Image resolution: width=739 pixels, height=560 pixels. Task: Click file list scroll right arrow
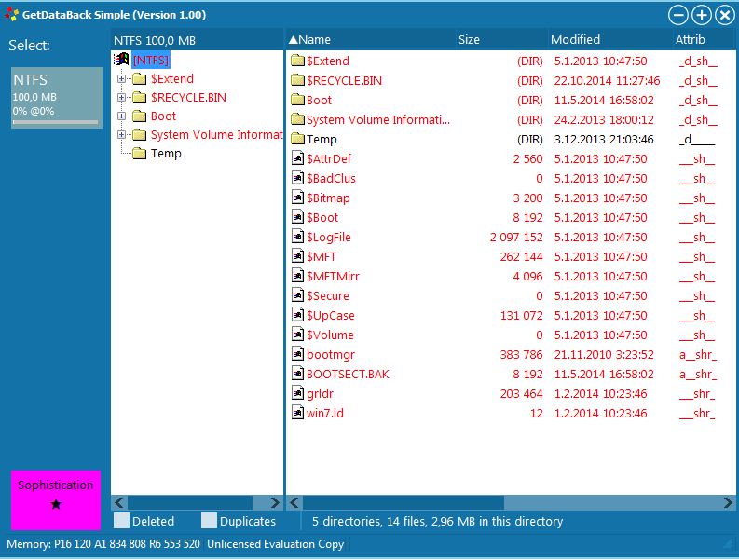click(x=728, y=502)
